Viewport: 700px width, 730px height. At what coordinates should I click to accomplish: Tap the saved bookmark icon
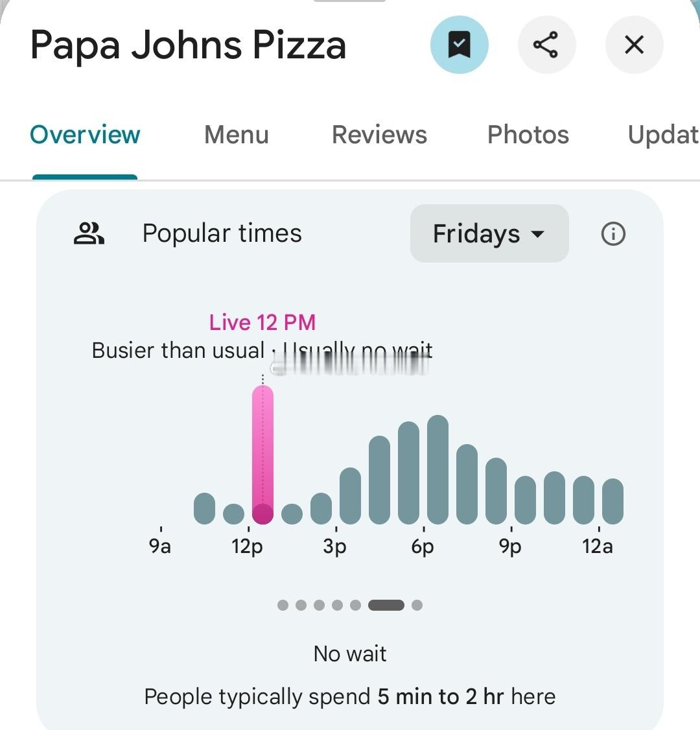(459, 45)
